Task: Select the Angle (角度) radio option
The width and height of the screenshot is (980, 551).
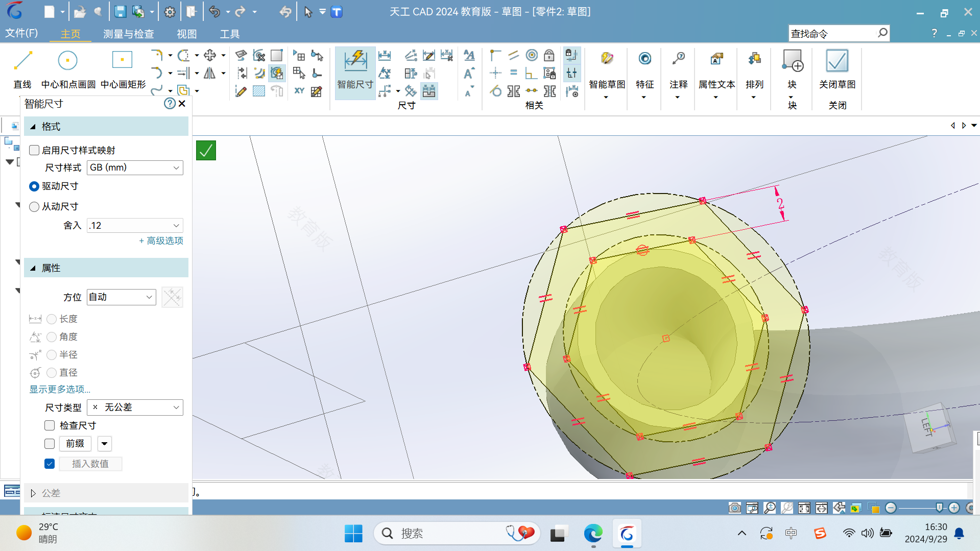Action: coord(52,337)
